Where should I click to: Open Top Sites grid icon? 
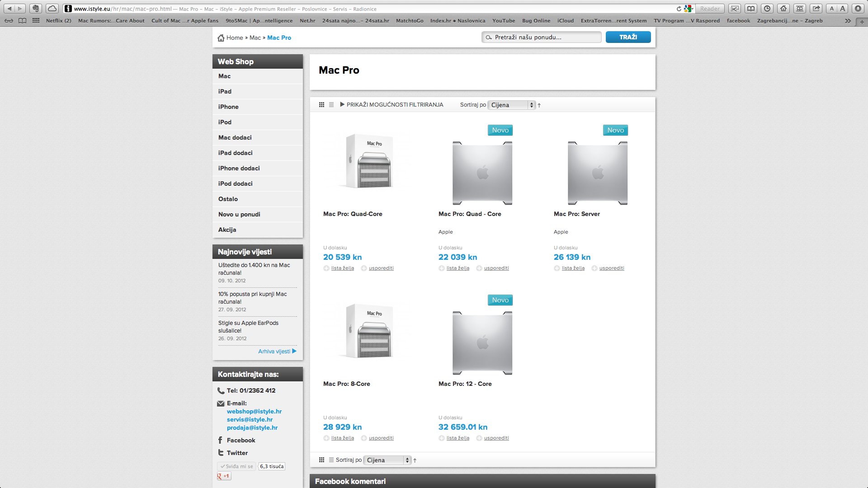point(36,21)
